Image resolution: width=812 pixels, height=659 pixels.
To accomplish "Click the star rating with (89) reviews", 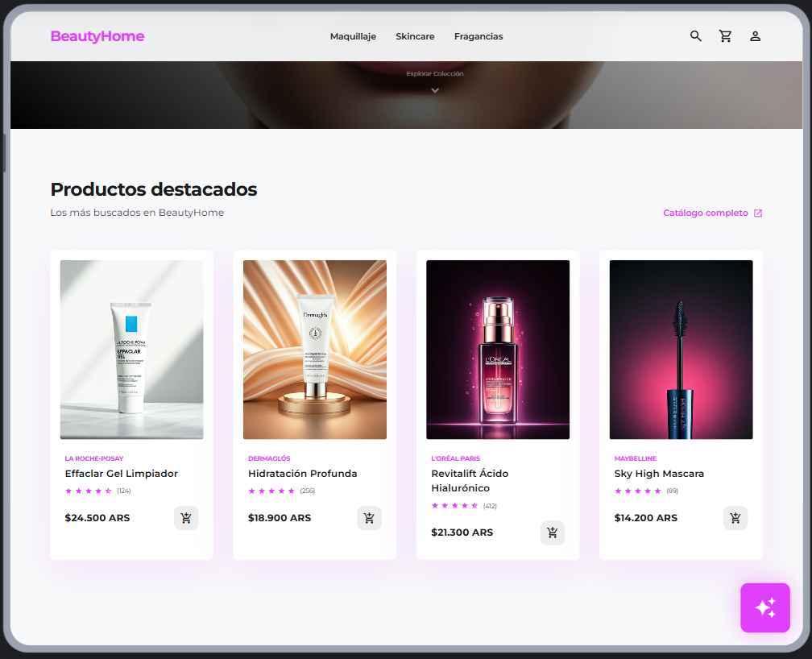I will click(x=646, y=491).
